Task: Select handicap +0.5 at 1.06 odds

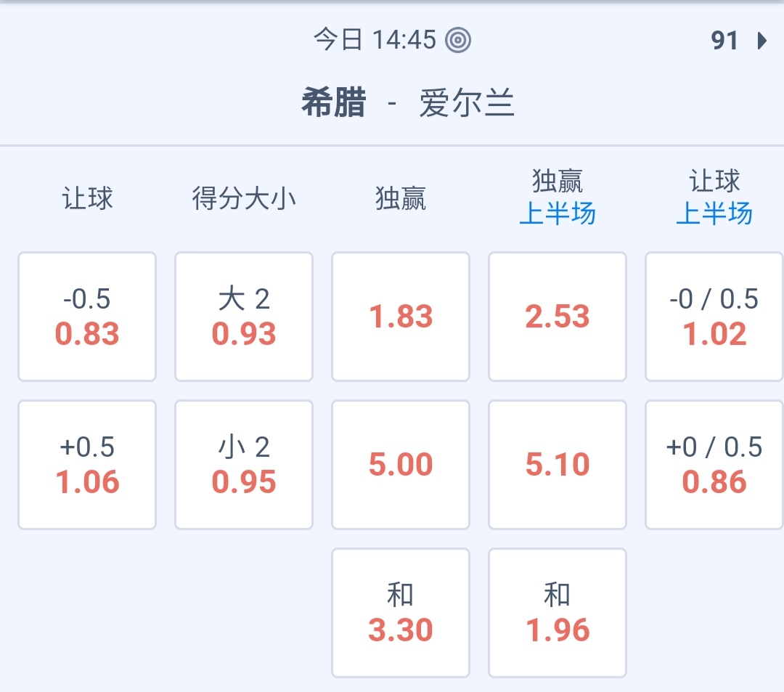Action: point(87,465)
